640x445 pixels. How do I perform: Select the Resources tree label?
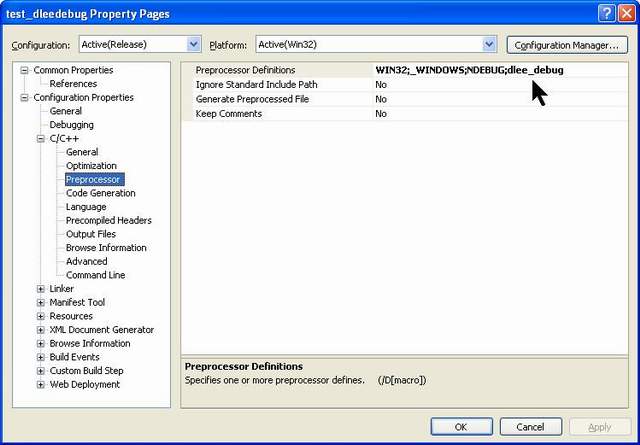(x=71, y=316)
